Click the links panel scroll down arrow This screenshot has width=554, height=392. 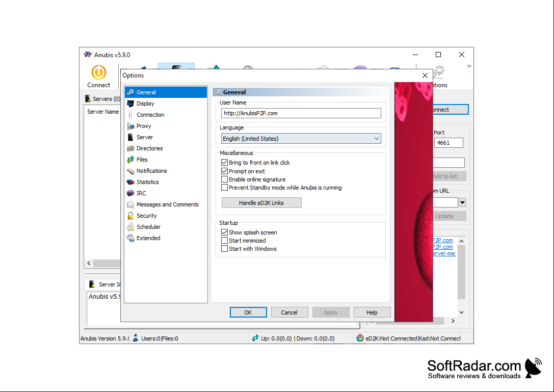coord(461,312)
